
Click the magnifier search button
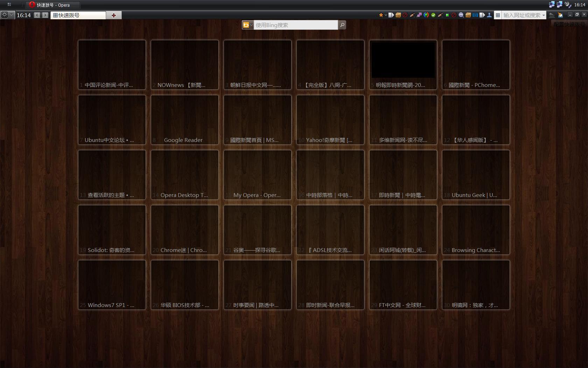click(342, 25)
